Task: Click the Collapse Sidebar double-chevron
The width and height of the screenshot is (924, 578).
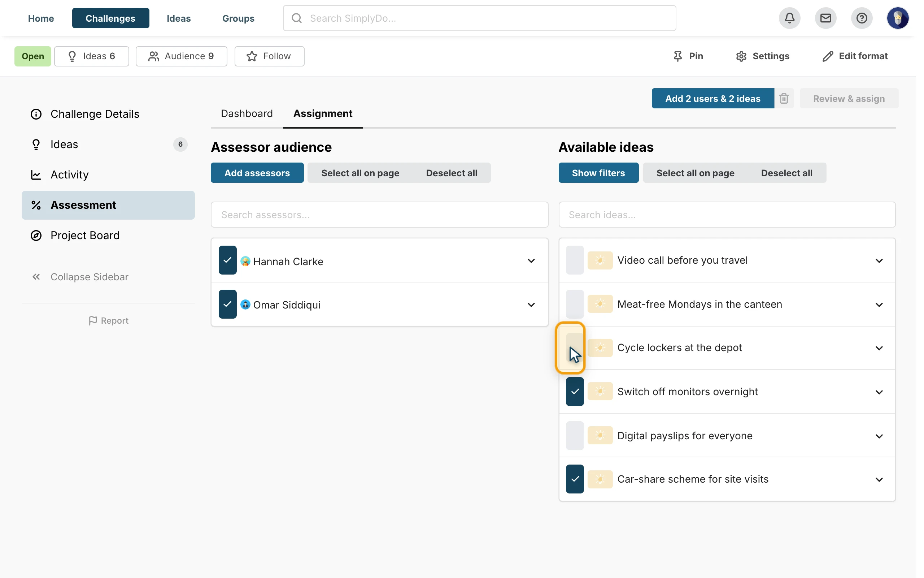Action: click(x=36, y=277)
